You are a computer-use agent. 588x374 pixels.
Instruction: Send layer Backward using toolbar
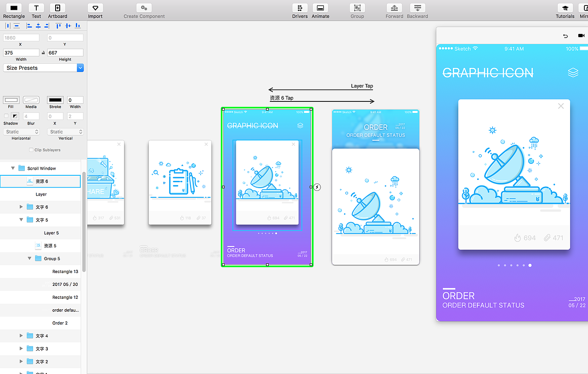(417, 8)
